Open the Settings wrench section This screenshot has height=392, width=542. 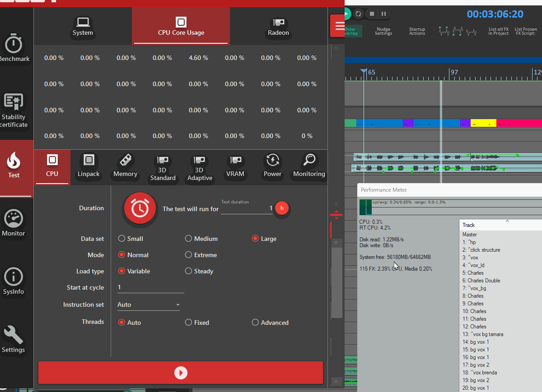pyautogui.click(x=14, y=340)
